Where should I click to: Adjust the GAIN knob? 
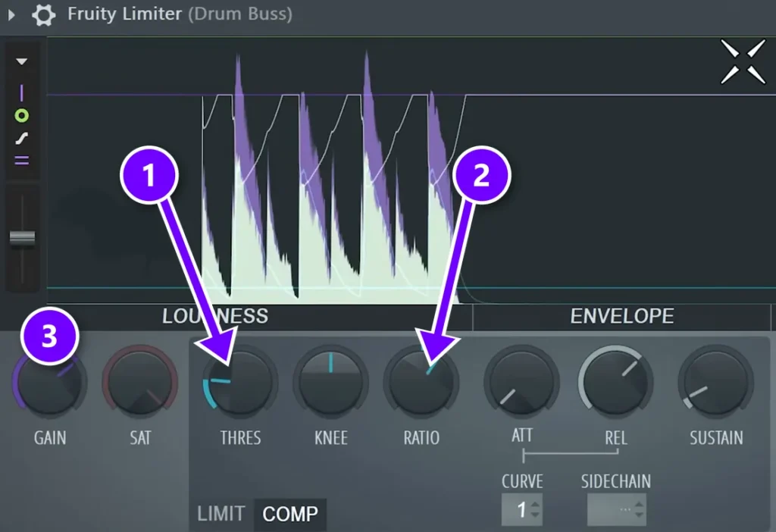point(49,381)
